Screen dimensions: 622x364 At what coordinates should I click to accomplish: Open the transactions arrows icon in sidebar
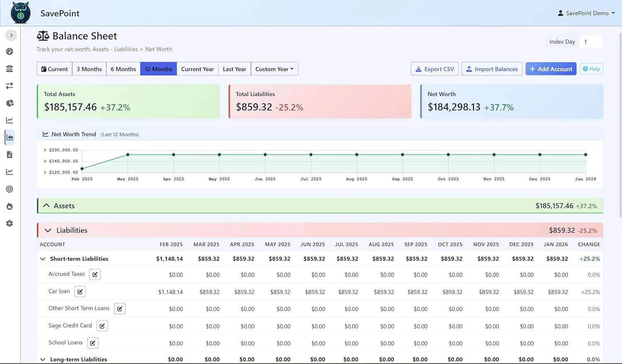pos(10,86)
